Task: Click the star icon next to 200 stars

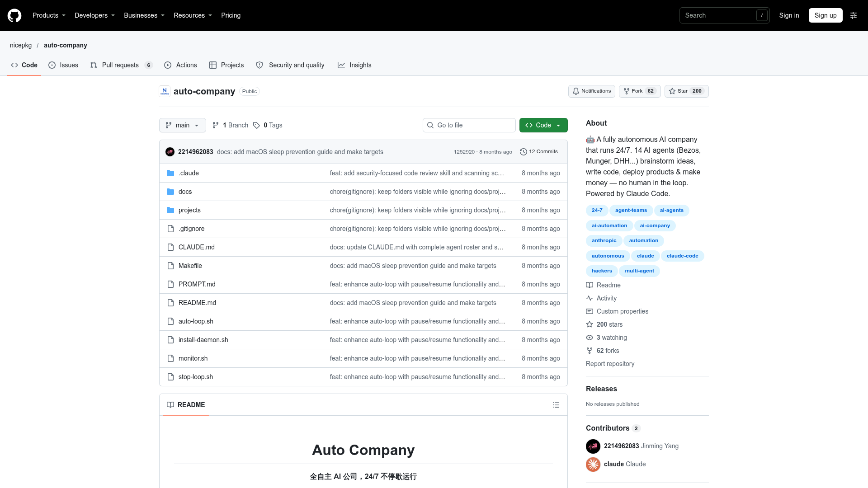Action: pos(590,324)
